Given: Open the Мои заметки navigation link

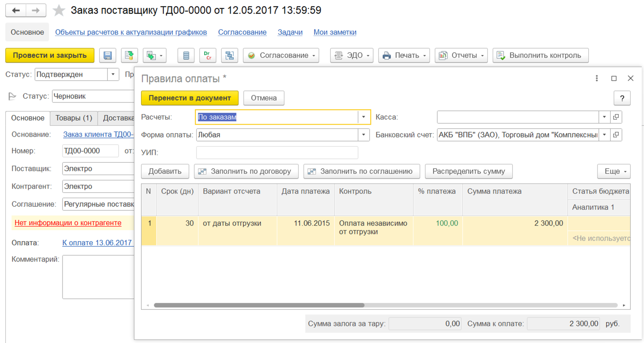Looking at the screenshot, I should (335, 32).
